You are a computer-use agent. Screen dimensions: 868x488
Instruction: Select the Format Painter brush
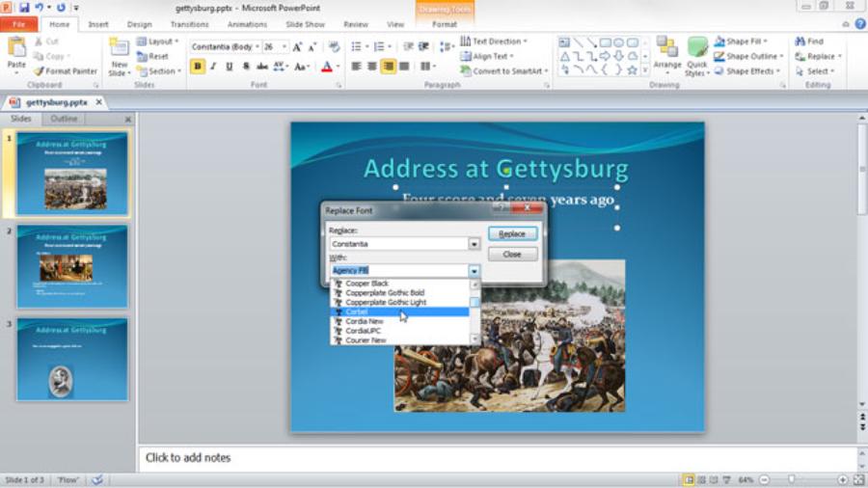point(39,71)
